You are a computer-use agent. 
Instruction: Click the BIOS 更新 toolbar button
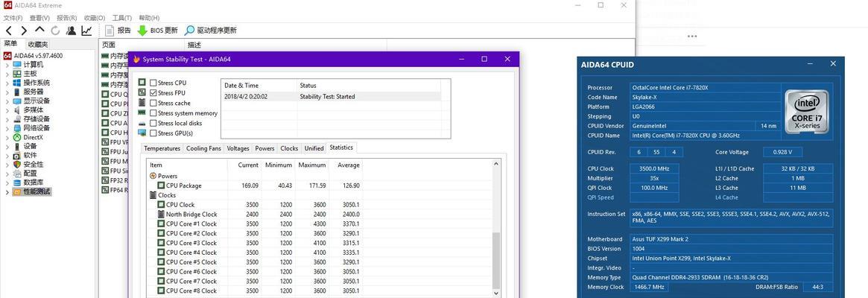pyautogui.click(x=158, y=31)
